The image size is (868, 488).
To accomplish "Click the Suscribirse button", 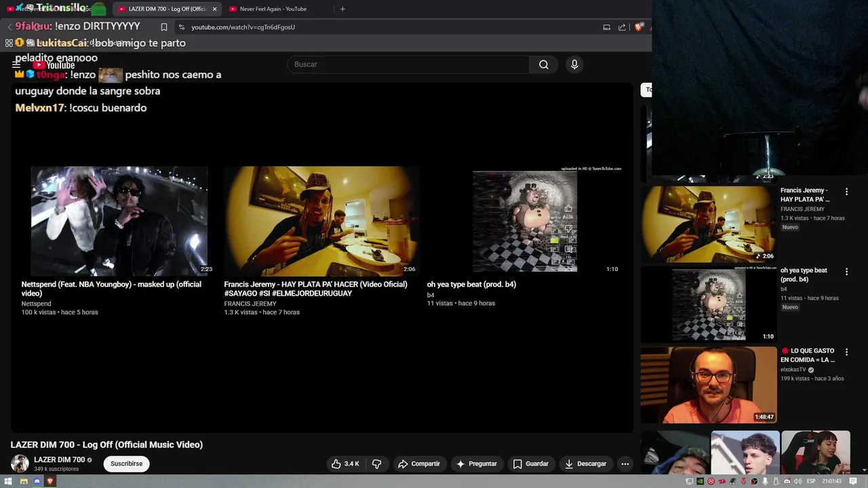I will (x=126, y=464).
